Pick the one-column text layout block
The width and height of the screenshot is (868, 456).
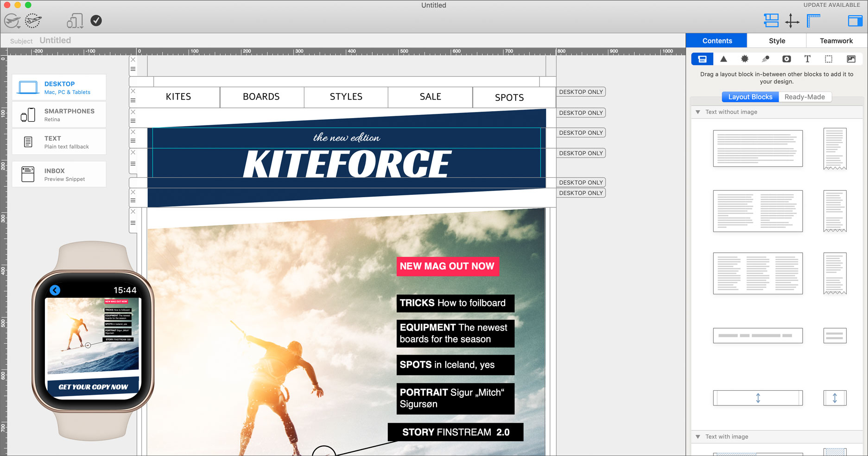758,149
